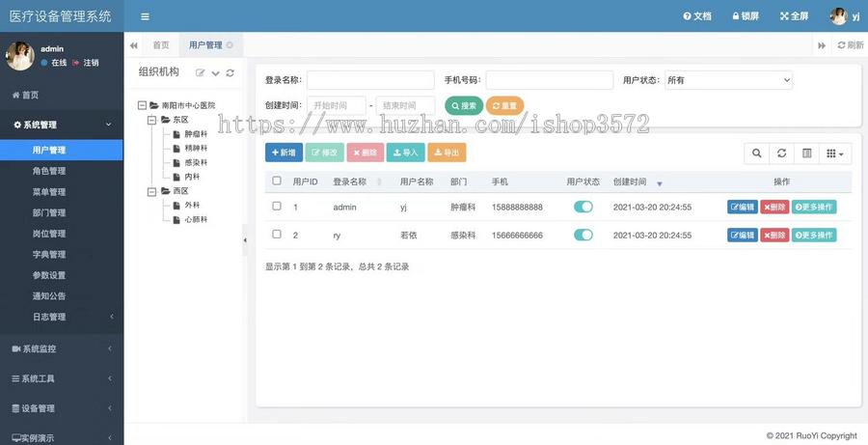This screenshot has height=445, width=868.
Task: Select 部门管理 in the sidebar
Action: click(x=62, y=212)
